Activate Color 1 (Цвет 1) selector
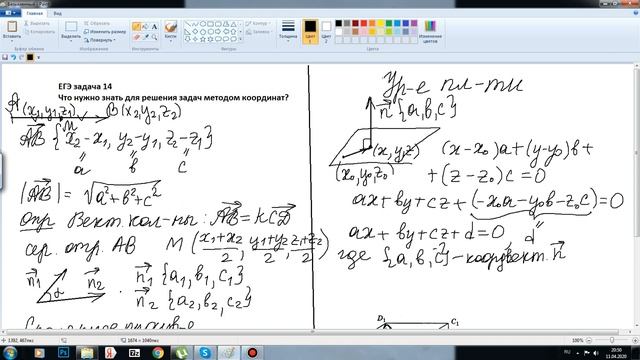The width and height of the screenshot is (640, 360). point(310,31)
